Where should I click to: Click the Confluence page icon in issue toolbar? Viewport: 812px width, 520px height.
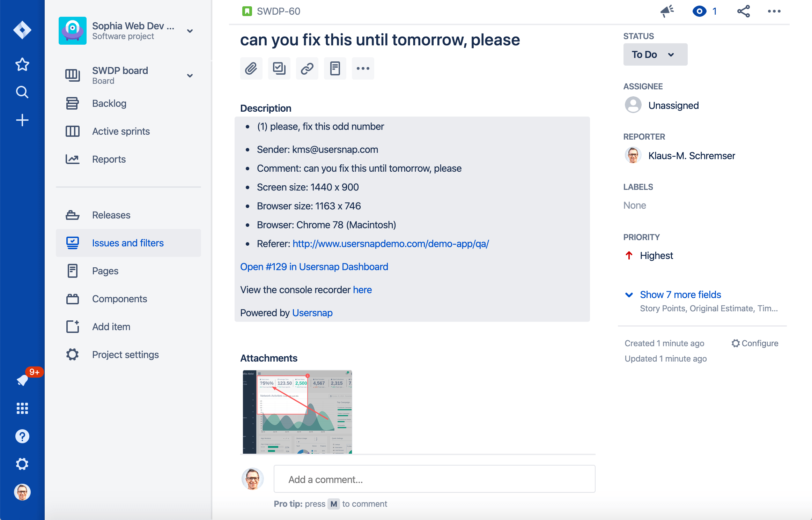(x=335, y=68)
